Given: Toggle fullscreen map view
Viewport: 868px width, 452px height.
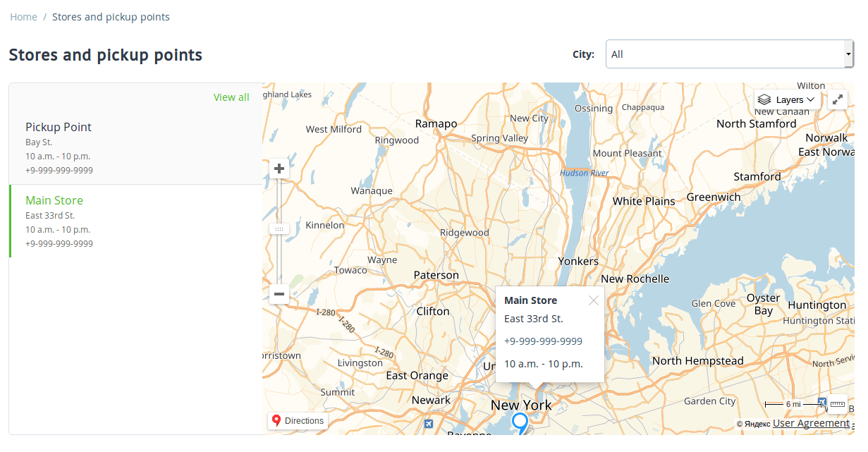Looking at the screenshot, I should [837, 100].
